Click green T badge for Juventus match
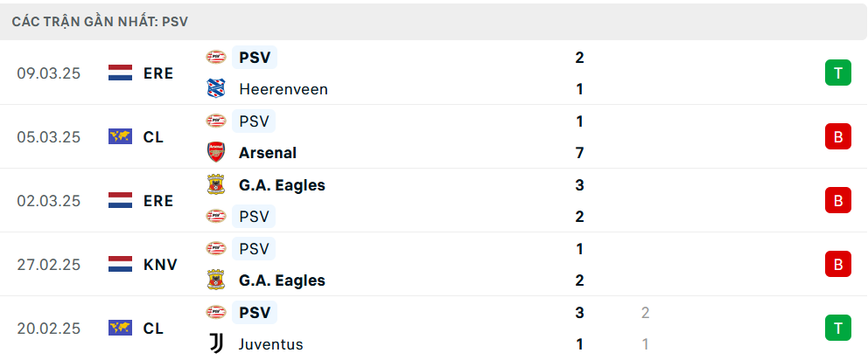The width and height of the screenshot is (868, 360). tap(837, 329)
